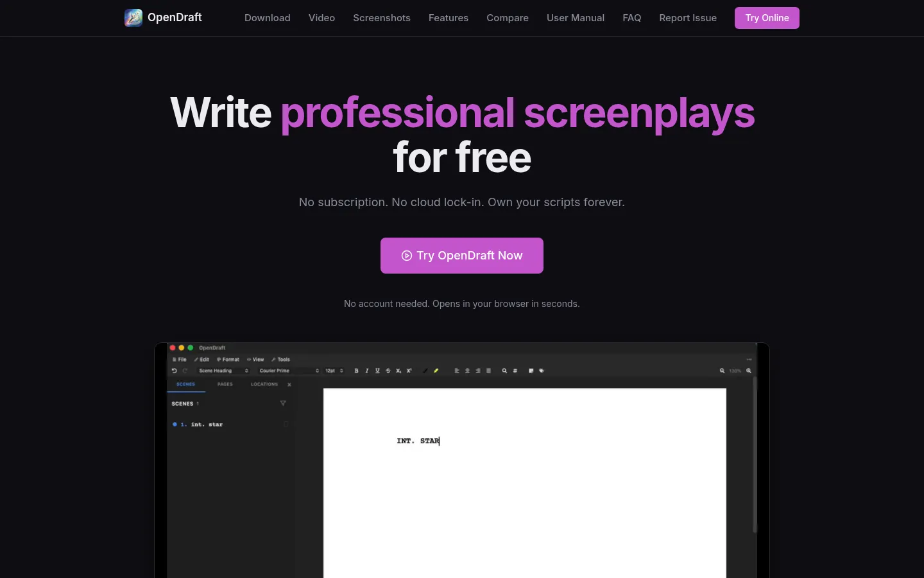Click the icon right of 'int. star' scene
The height and width of the screenshot is (578, 924).
[x=286, y=425]
